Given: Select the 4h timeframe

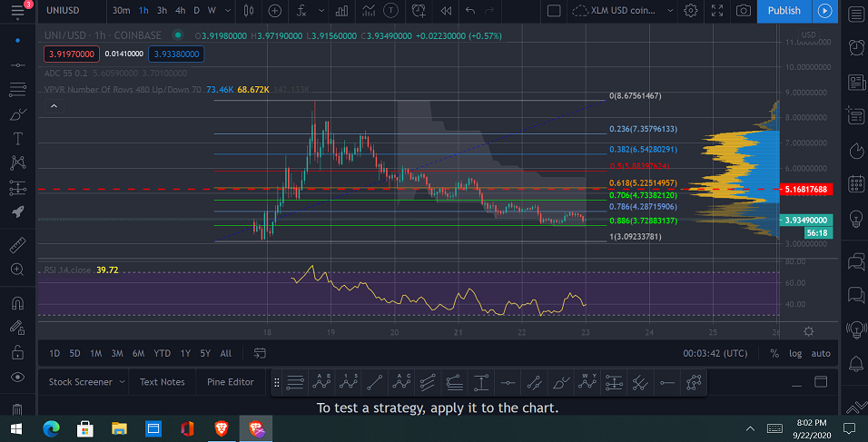Looking at the screenshot, I should (180, 11).
